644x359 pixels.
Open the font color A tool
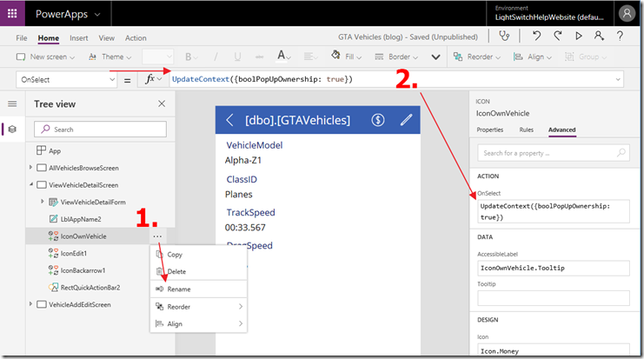[284, 56]
